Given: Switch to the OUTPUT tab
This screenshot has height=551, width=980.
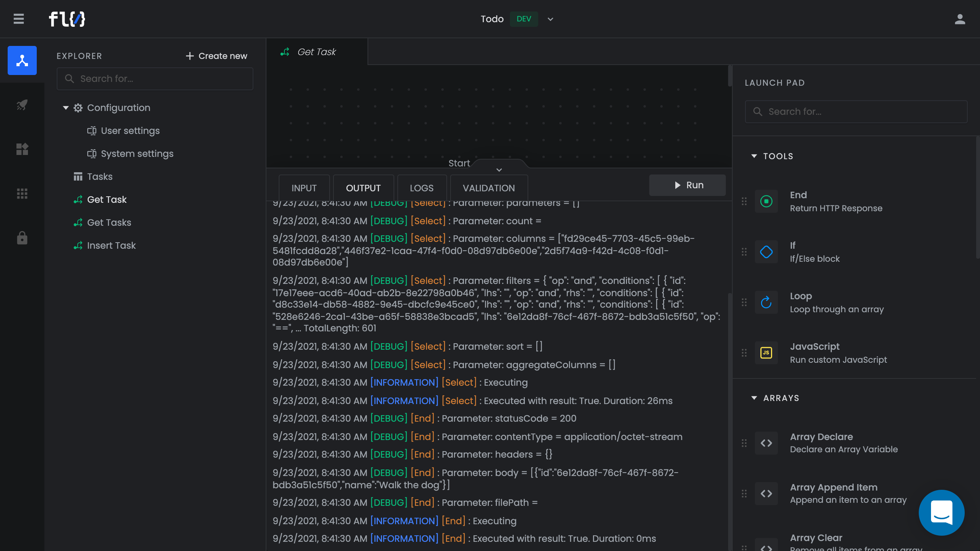Looking at the screenshot, I should point(363,188).
